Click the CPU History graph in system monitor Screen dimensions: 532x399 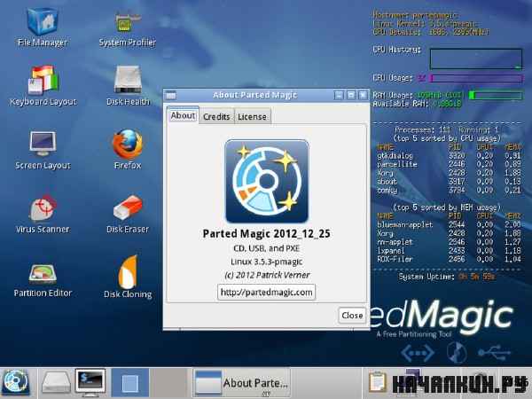point(476,59)
